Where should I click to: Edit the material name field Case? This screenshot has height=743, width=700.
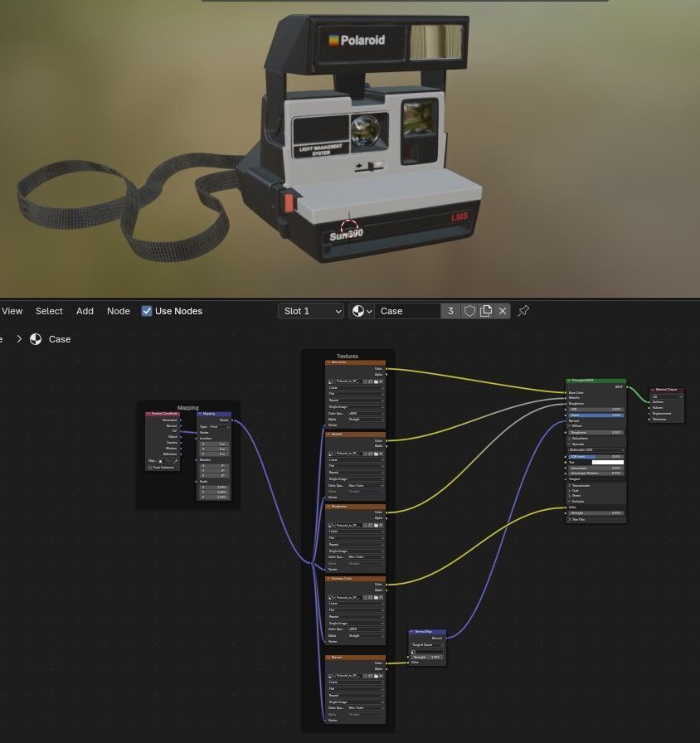pyautogui.click(x=407, y=311)
